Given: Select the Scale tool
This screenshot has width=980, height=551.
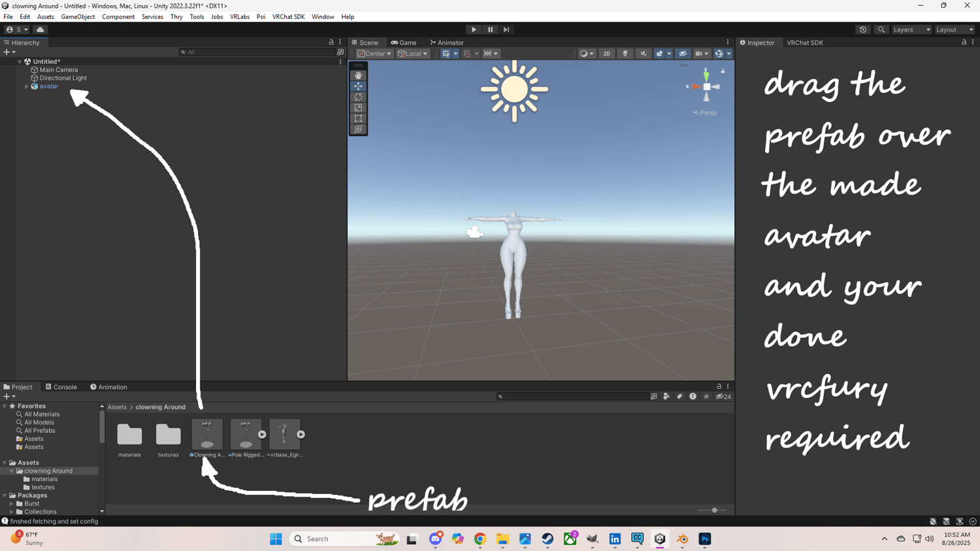Looking at the screenshot, I should click(x=358, y=108).
